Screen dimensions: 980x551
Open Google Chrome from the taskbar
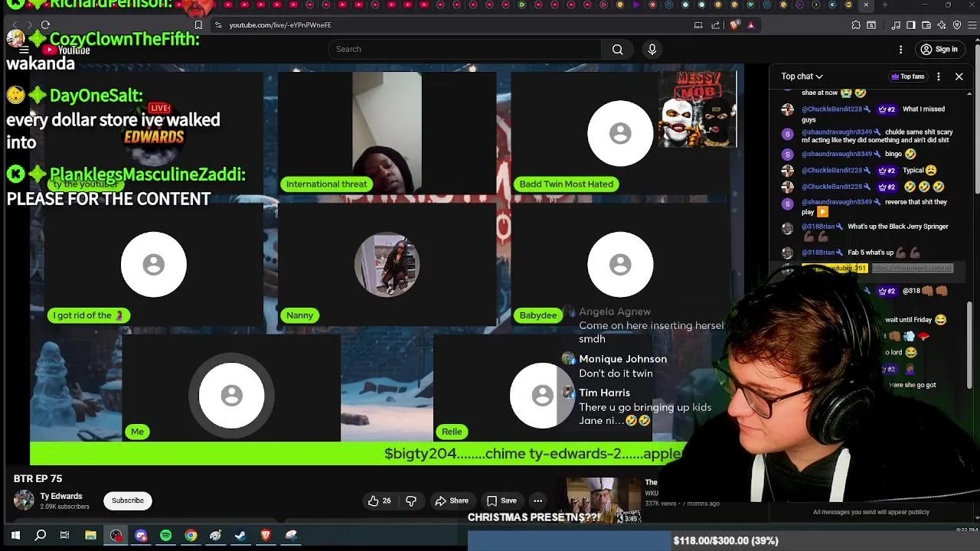[x=191, y=536]
